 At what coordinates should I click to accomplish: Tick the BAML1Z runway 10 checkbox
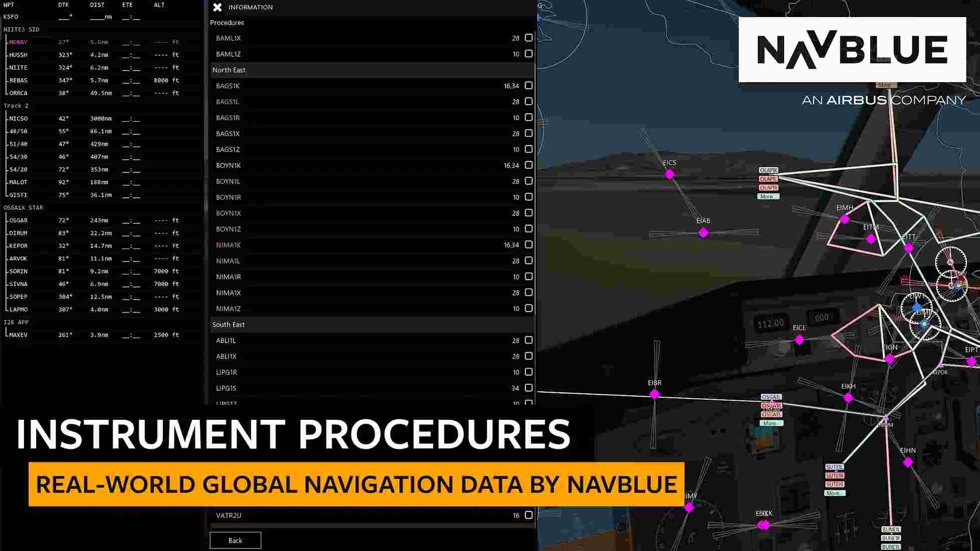[x=529, y=54]
